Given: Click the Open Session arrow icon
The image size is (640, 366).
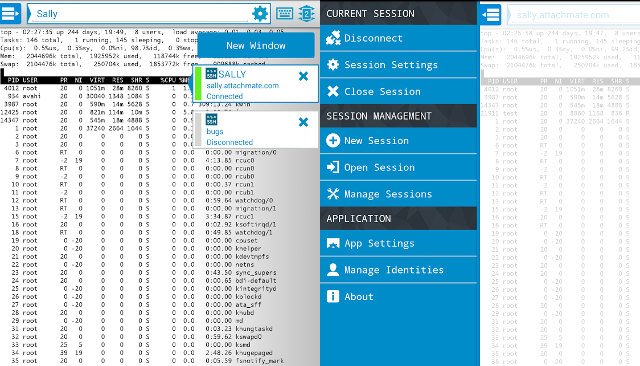Looking at the screenshot, I should (333, 167).
